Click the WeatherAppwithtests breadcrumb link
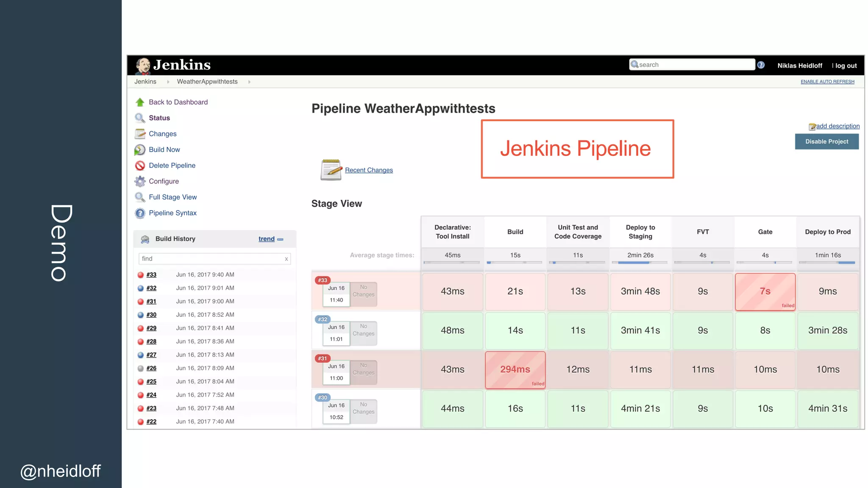This screenshot has width=868, height=488. click(x=207, y=82)
